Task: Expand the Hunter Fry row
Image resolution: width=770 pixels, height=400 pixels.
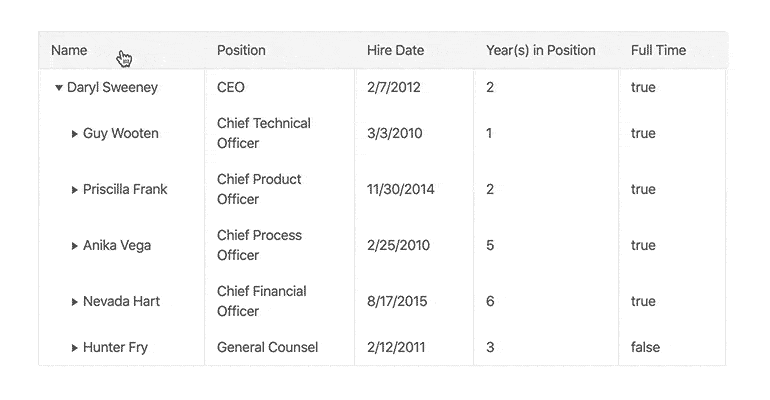Action: (x=75, y=347)
